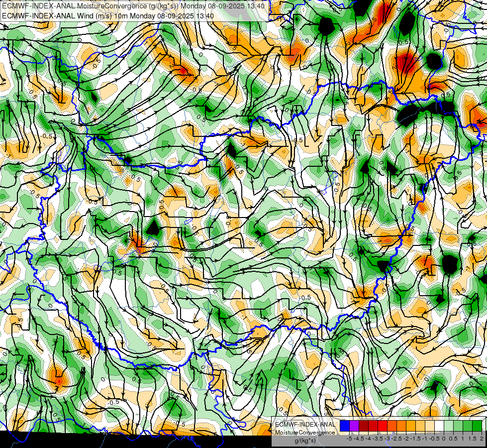Click 'MoistureConvergence' label in the legend box
The width and height of the screenshot is (487, 448).
[305, 433]
